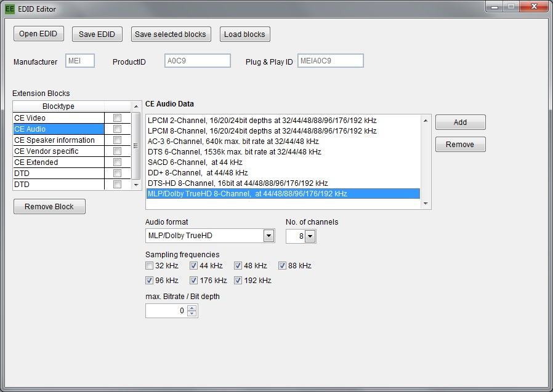553x392 pixels.
Task: Select CE Vendor specific block
Action: (59, 151)
